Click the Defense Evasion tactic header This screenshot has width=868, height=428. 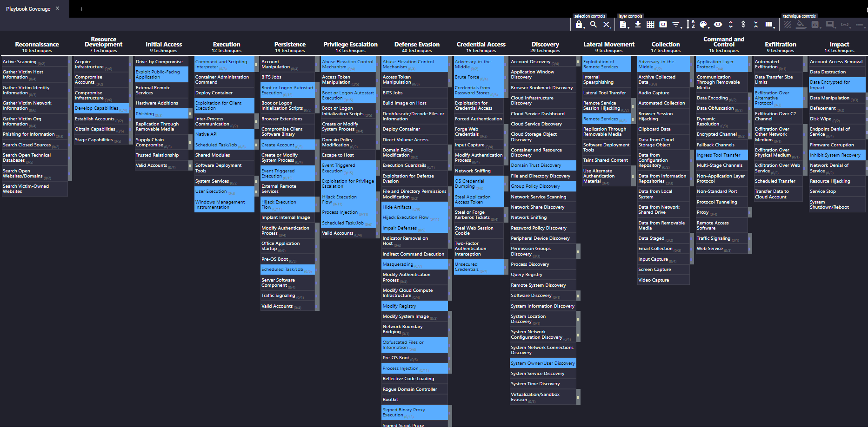click(416, 45)
